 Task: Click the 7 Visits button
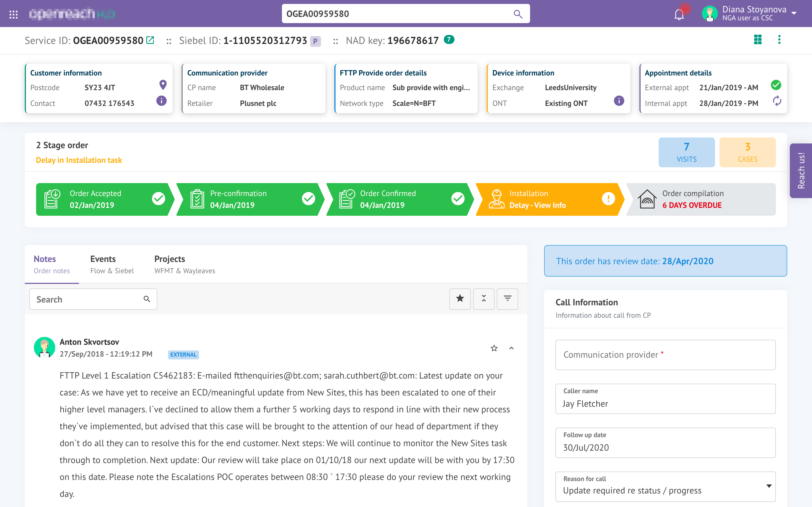click(686, 152)
